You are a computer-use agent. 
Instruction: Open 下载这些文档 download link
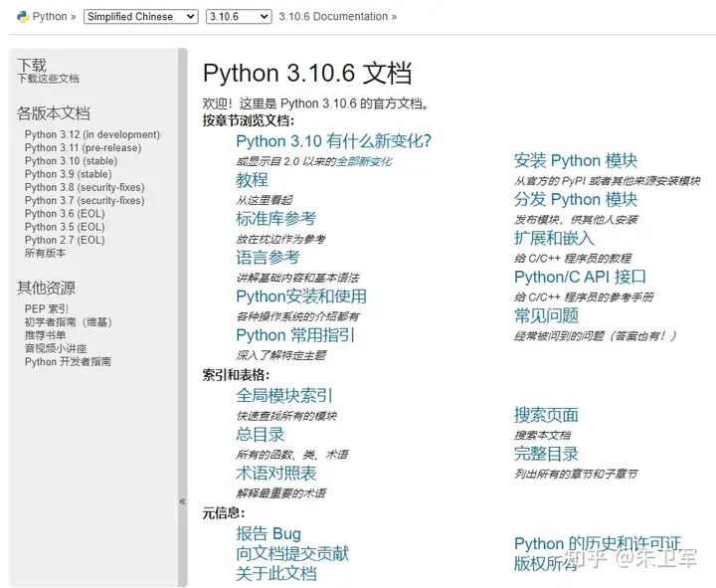click(48, 79)
